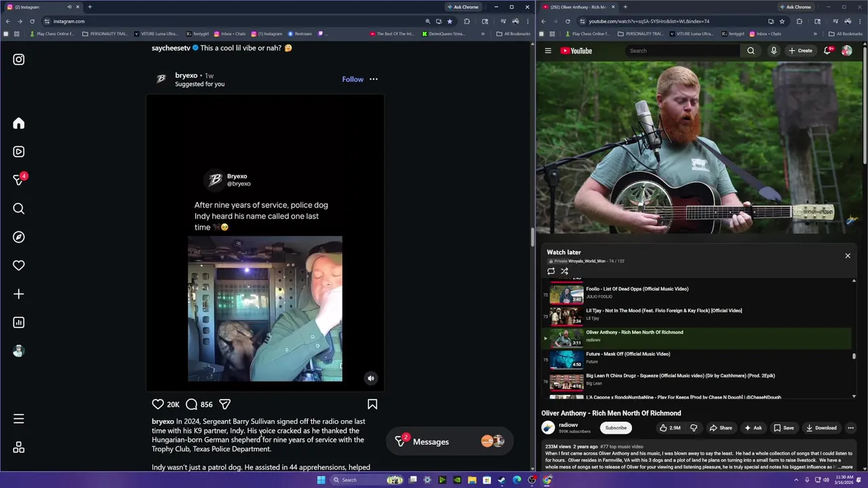Viewport: 868px width, 488px height.
Task: Bookmark star in Instagram window address bar
Action: pyautogui.click(x=450, y=21)
